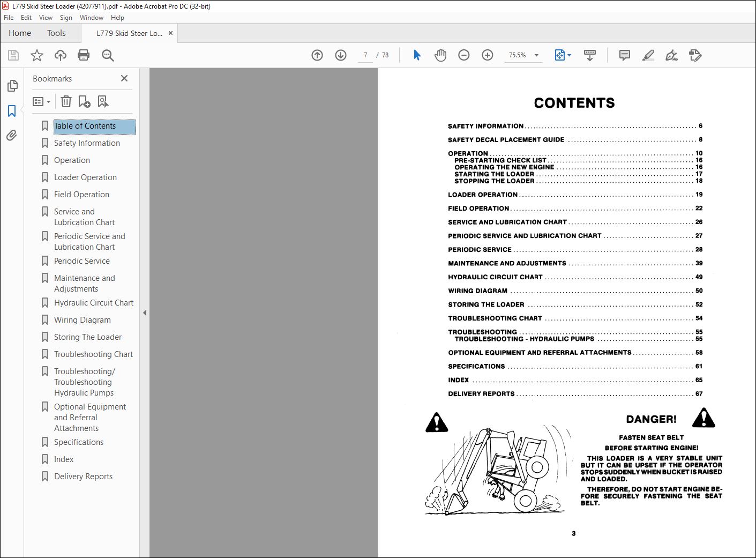Open the bookmarks options dropdown
This screenshot has height=558, width=756.
(x=42, y=101)
